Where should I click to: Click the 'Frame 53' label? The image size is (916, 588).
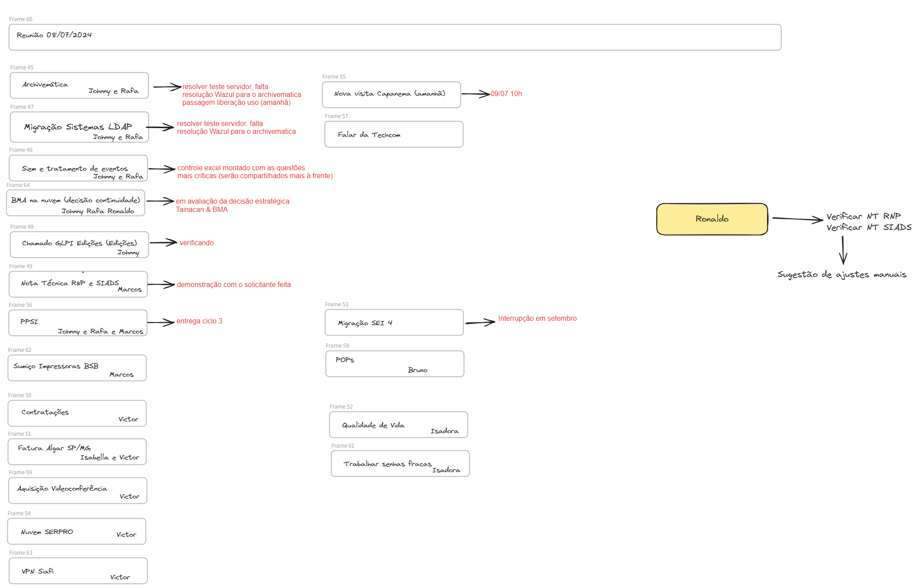pyautogui.click(x=337, y=305)
